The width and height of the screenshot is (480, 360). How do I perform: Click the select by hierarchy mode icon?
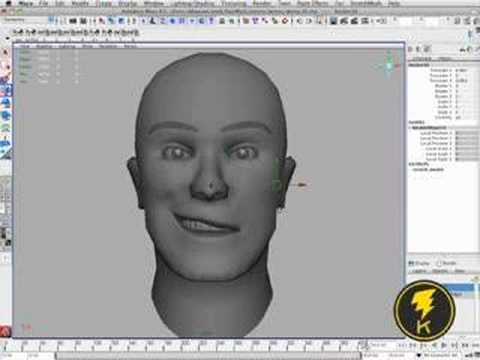(x=101, y=21)
